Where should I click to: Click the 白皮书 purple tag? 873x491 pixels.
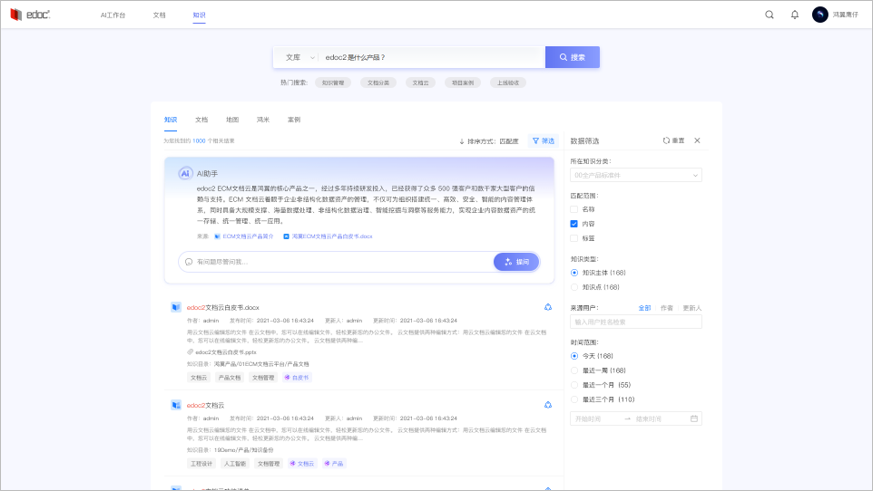coord(297,377)
